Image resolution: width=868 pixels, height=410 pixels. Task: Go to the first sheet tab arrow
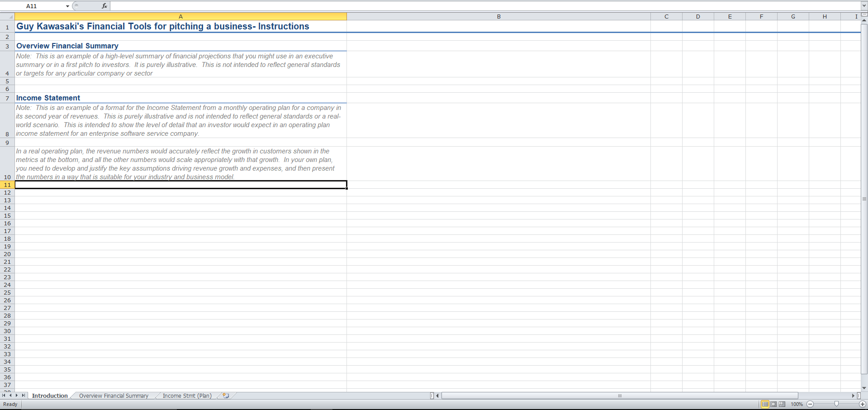[x=4, y=396]
